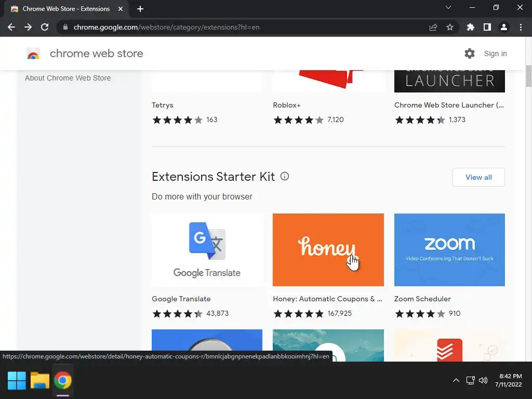Click the Chrome taskbar icon
The width and height of the screenshot is (532, 399).
(63, 380)
